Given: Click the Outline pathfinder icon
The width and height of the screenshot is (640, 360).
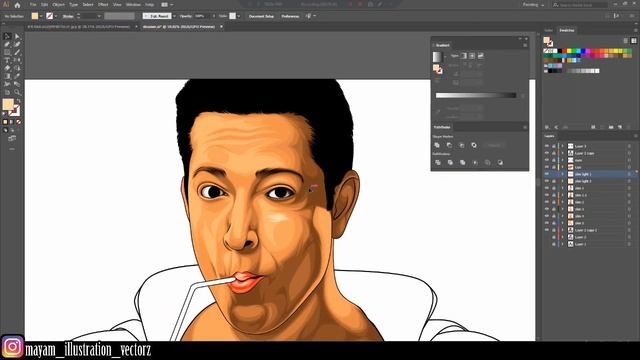Looking at the screenshot, I should 487,162.
